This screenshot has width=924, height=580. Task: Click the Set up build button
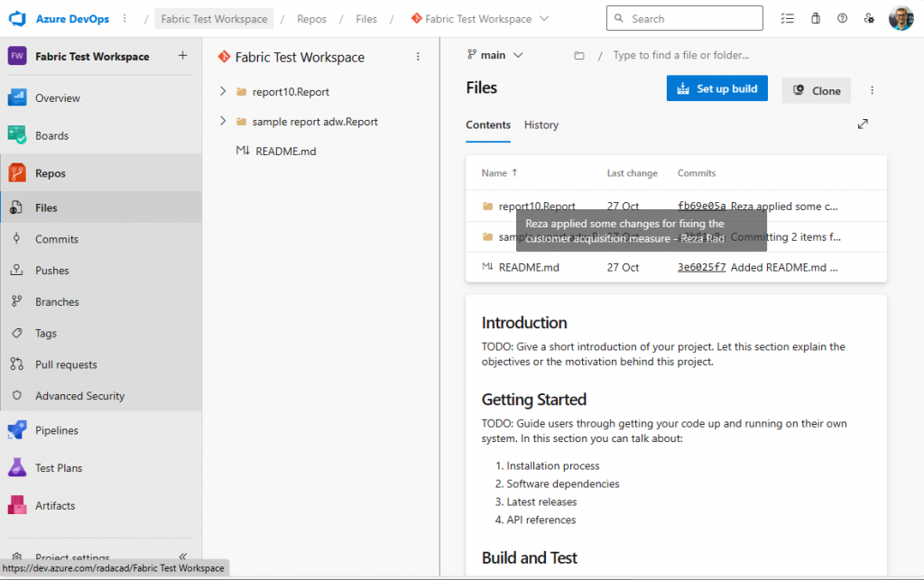(x=716, y=88)
